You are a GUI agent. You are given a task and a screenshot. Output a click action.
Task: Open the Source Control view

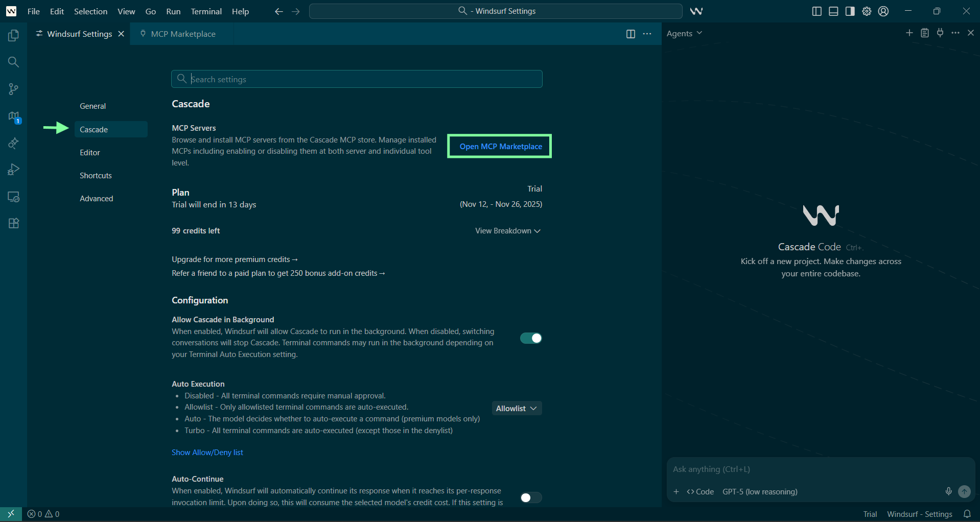click(x=14, y=89)
